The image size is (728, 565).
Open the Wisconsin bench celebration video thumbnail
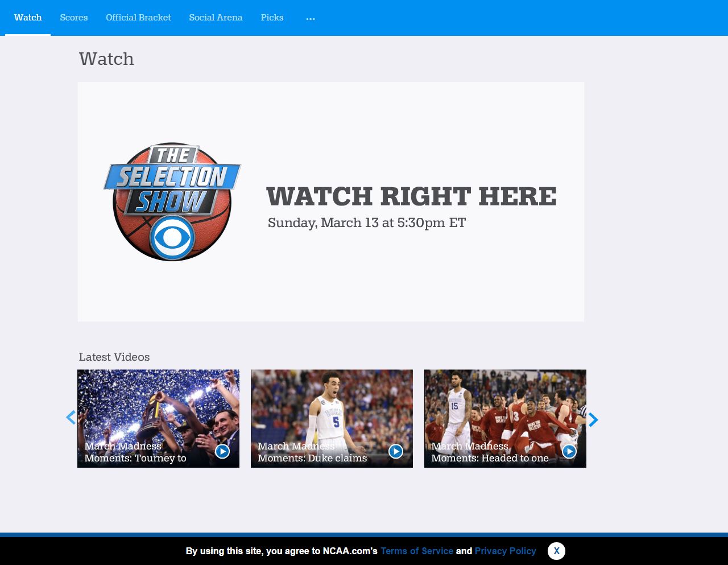(505, 418)
